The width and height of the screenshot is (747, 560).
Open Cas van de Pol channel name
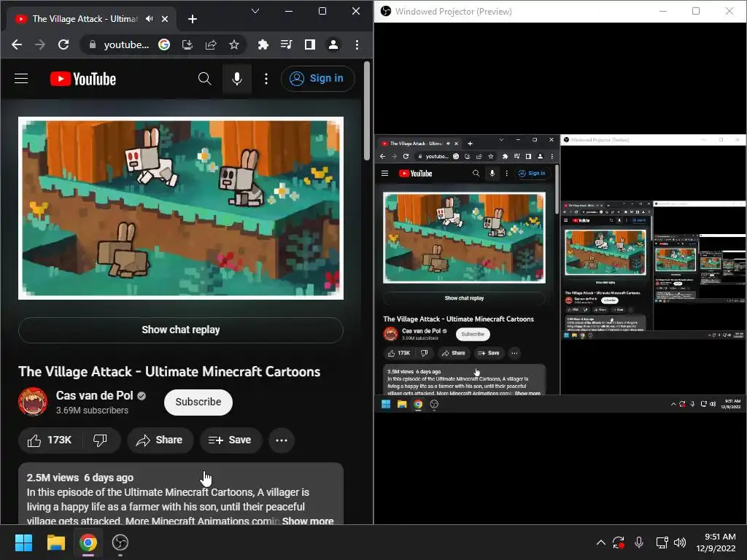(94, 395)
